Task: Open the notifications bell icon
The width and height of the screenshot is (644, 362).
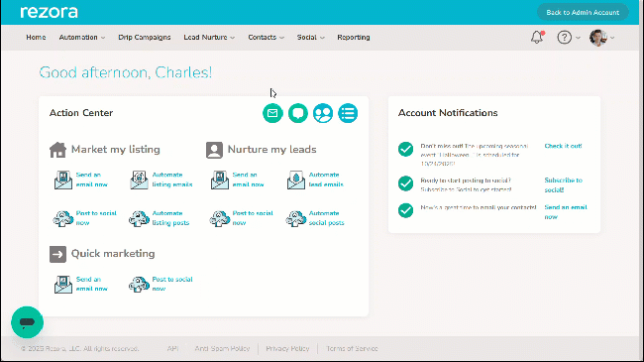Action: point(537,38)
